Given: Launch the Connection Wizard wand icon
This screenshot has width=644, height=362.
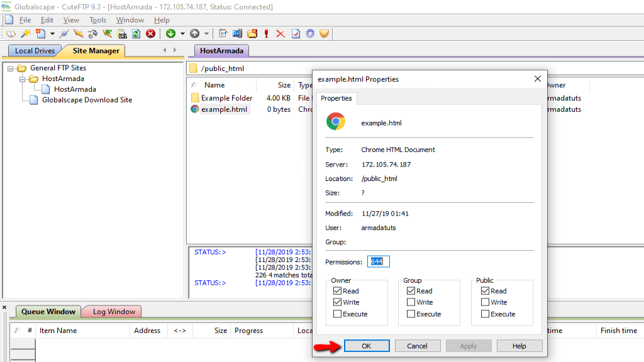Looking at the screenshot, I should pyautogui.click(x=25, y=34).
